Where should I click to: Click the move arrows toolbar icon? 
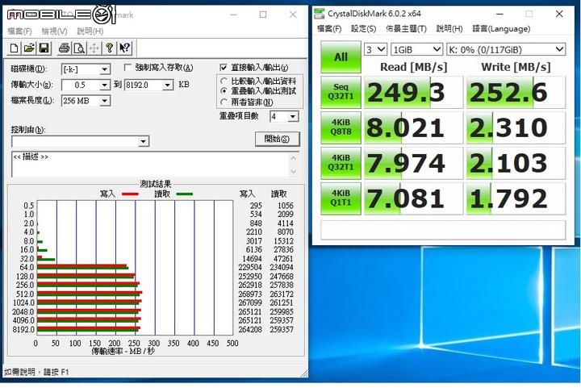tap(94, 48)
